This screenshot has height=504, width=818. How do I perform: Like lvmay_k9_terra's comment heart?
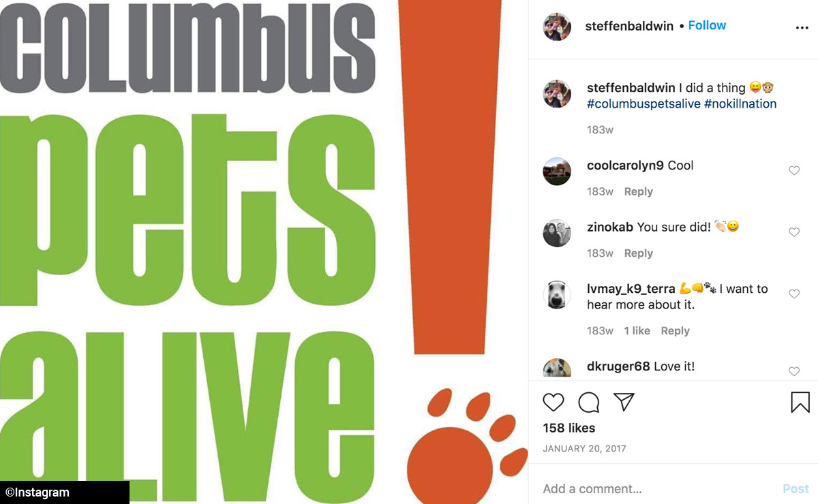pyautogui.click(x=794, y=294)
